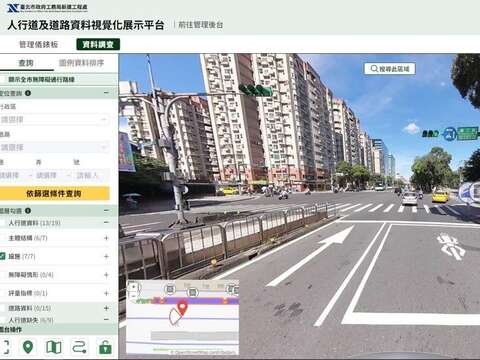Expand the 道路資料 group

(106, 308)
